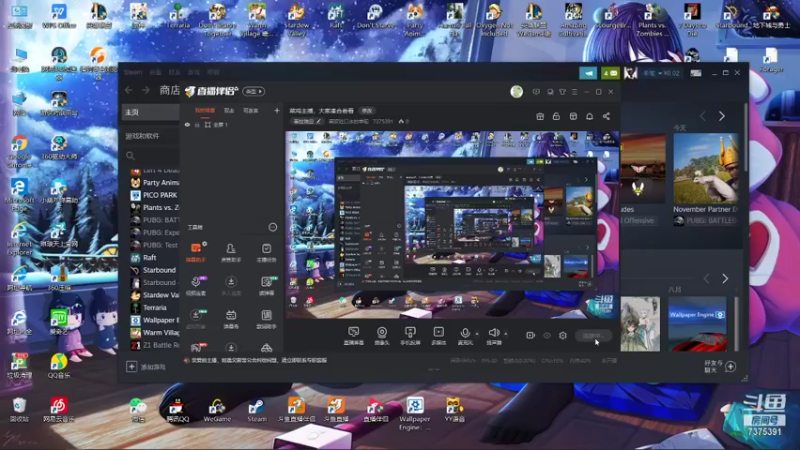Image resolution: width=800 pixels, height=450 pixels.
Task: Click Steam back navigation arrow
Action: pyautogui.click(x=129, y=90)
